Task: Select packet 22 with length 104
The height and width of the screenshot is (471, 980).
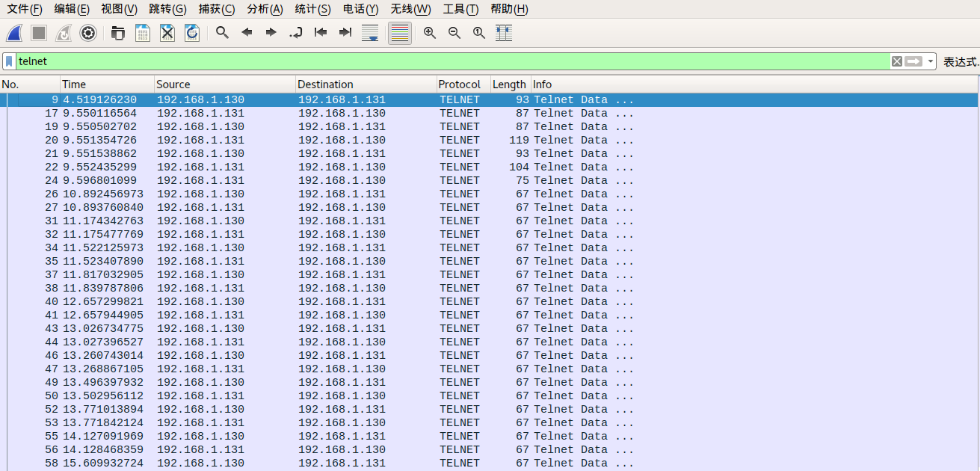Action: [x=490, y=167]
